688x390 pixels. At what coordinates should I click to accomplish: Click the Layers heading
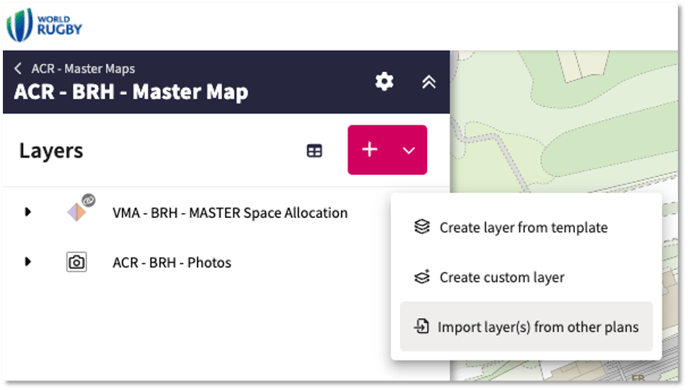51,151
